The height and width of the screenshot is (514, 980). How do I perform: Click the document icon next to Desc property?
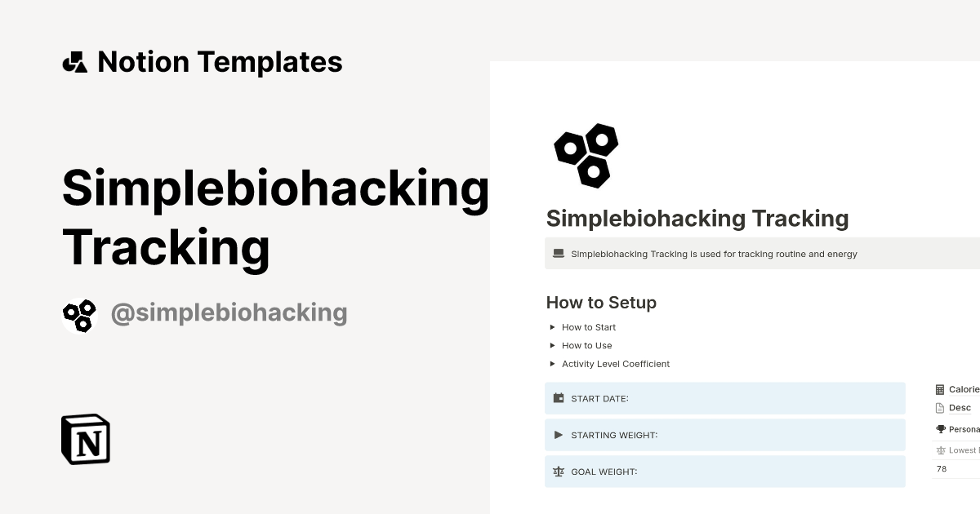pyautogui.click(x=939, y=408)
